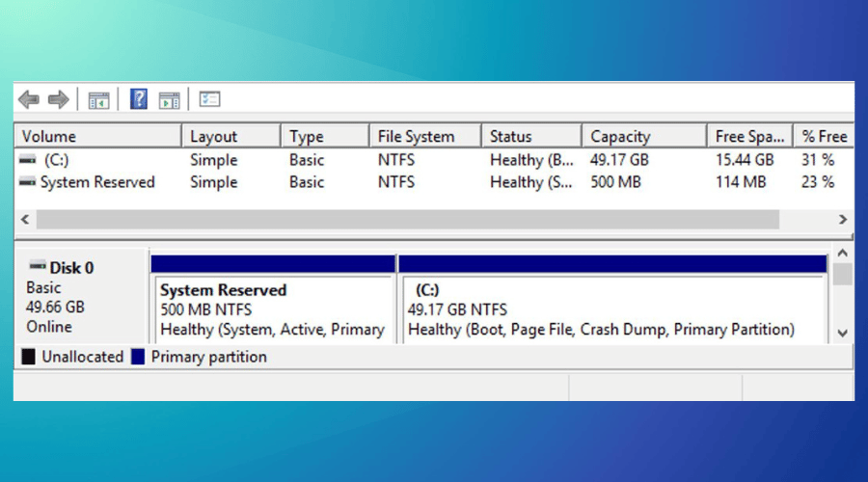Click the vertical scrollbar thumb in disk pane
This screenshot has width=868, height=482.
tap(843, 275)
